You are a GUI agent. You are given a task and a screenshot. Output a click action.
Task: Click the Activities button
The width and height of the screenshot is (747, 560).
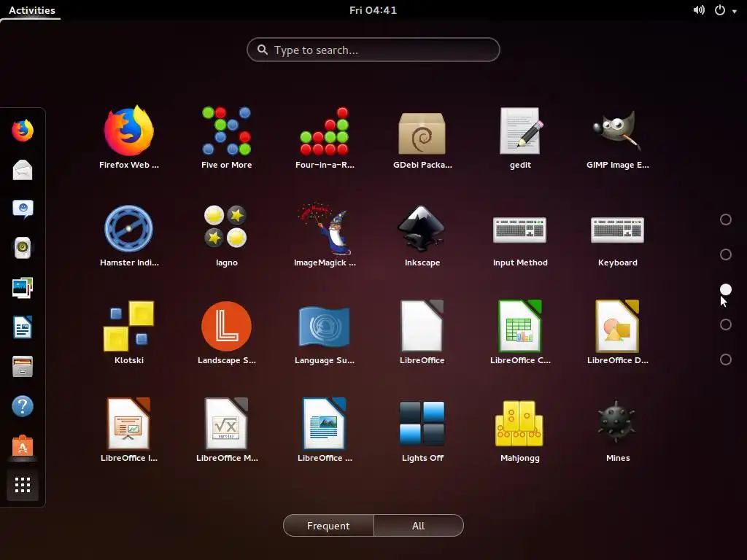click(x=32, y=10)
